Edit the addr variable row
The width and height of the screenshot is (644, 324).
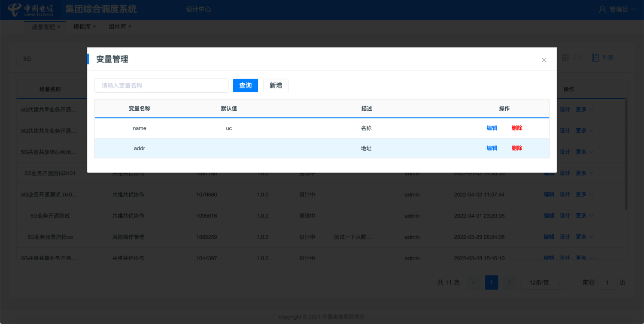pos(492,148)
